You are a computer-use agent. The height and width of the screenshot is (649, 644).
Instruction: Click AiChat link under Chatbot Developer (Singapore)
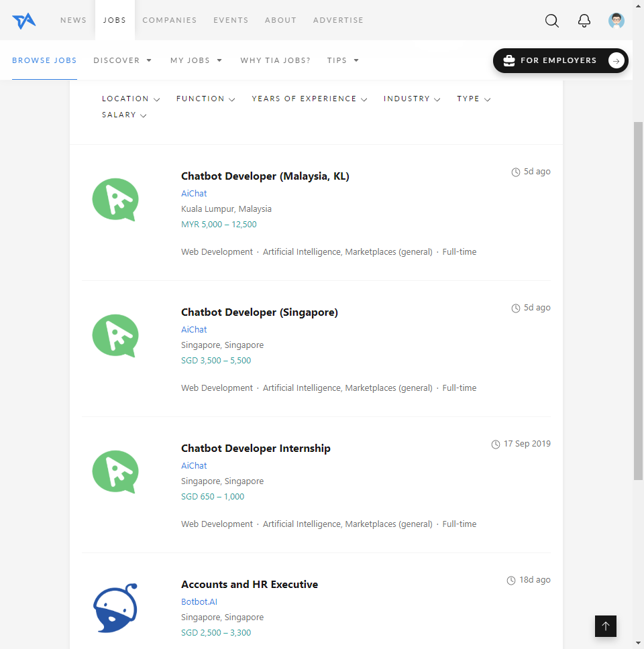coord(194,330)
